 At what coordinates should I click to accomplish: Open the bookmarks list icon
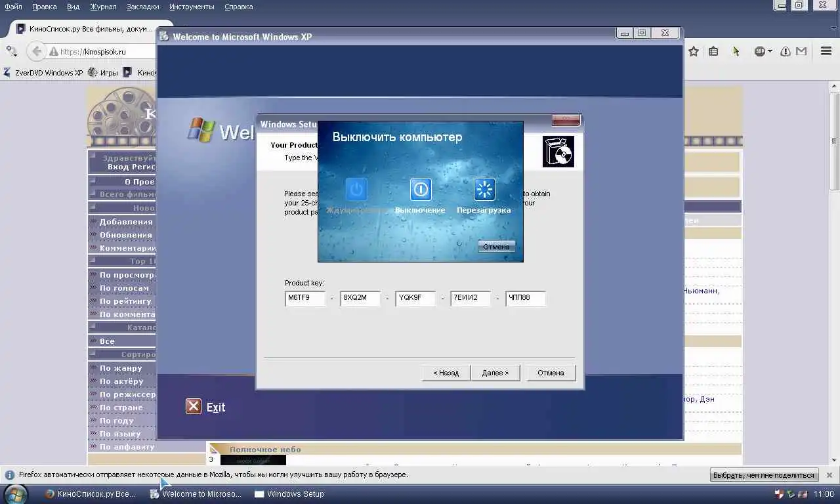[713, 51]
